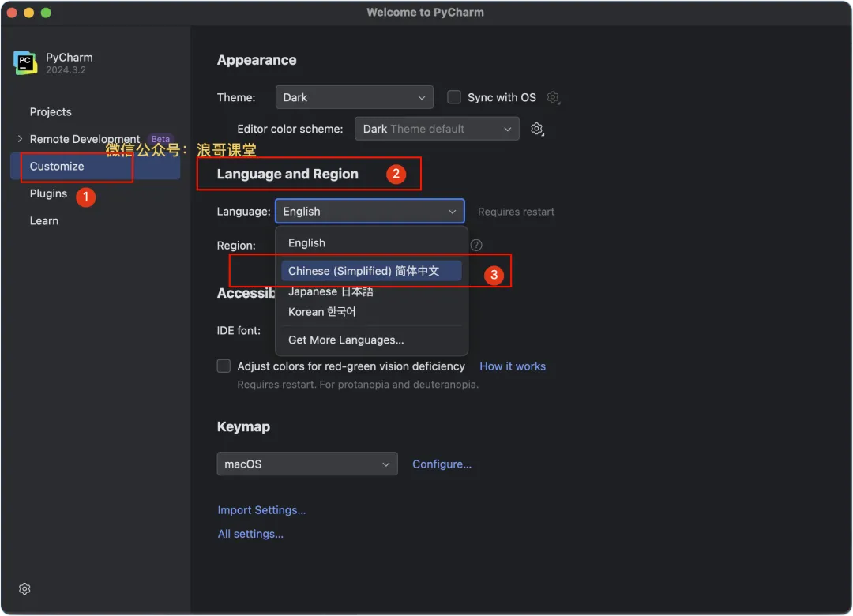Toggle red-green vision deficiency checkbox
853x616 pixels.
click(x=224, y=366)
